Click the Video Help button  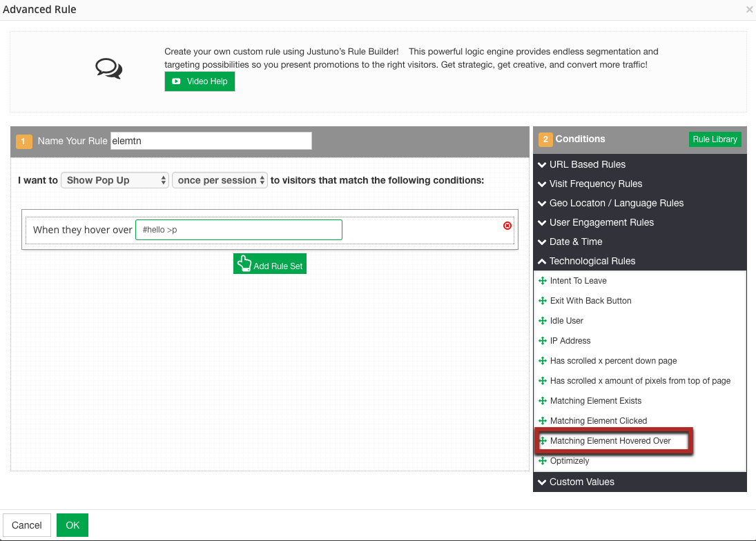(x=200, y=81)
